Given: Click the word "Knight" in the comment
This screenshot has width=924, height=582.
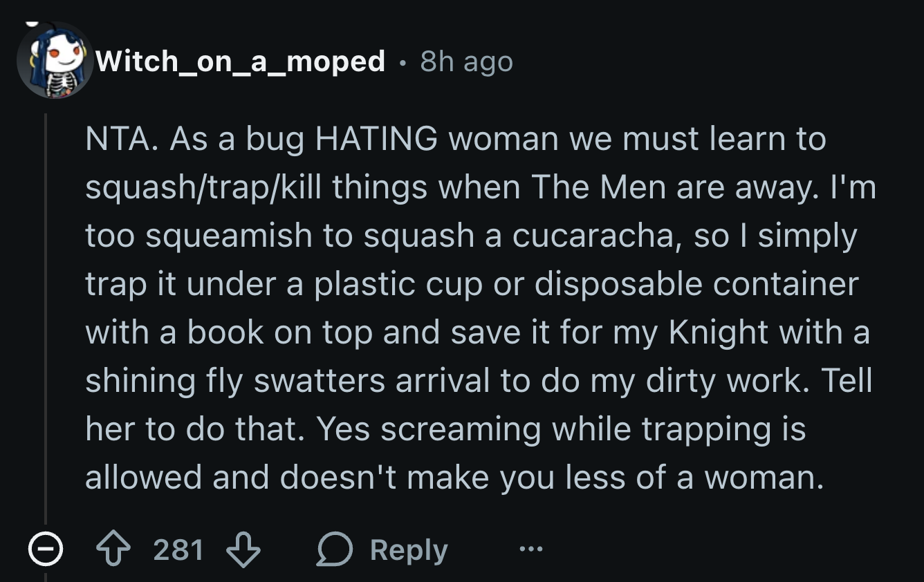Looking at the screenshot, I should click(x=718, y=332).
